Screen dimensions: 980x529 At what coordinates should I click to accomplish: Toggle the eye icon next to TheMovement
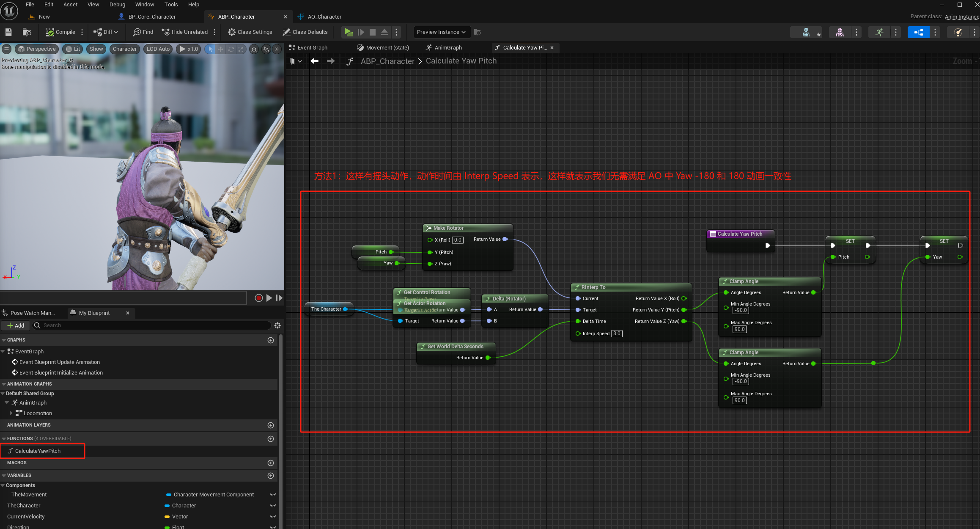click(273, 495)
